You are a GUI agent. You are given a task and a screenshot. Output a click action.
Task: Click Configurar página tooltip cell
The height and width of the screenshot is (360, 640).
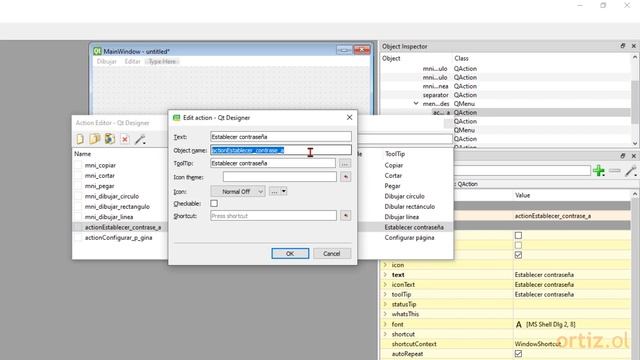[409, 238]
